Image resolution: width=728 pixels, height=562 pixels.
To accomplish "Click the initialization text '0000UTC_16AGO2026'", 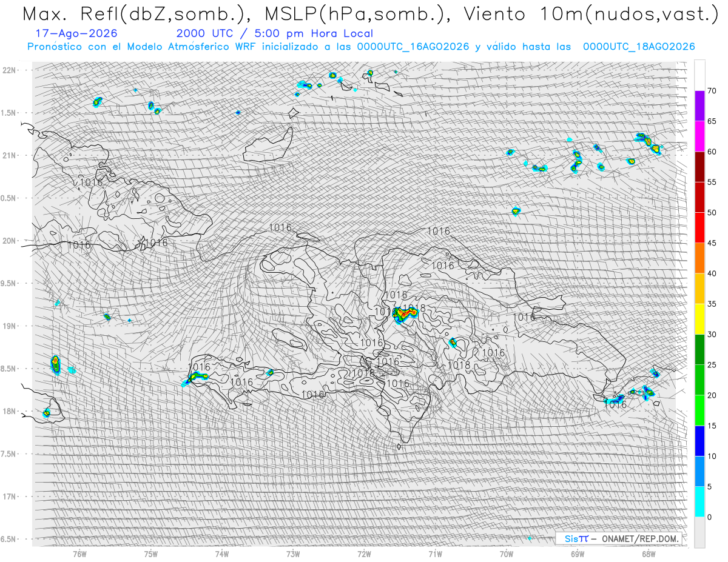I will coord(413,47).
